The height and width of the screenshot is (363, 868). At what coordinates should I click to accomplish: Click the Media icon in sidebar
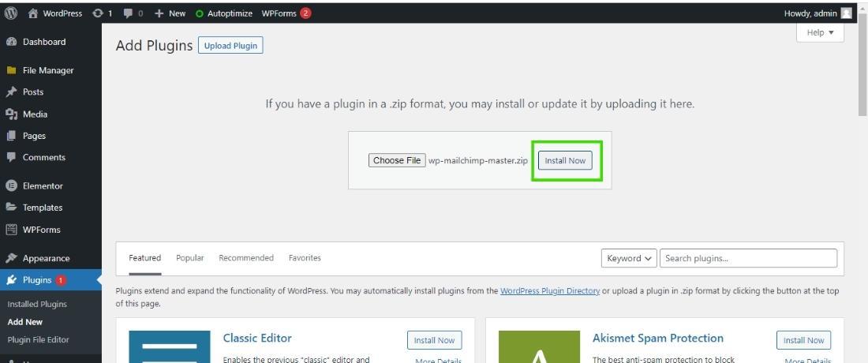click(11, 114)
